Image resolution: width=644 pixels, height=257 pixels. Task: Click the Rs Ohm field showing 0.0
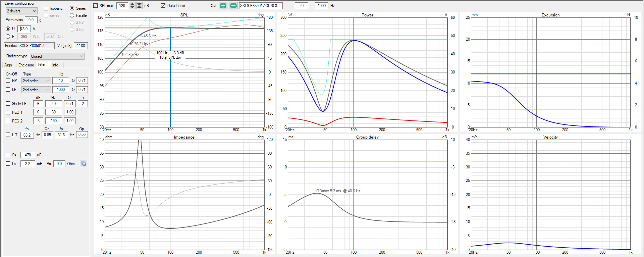(59, 164)
